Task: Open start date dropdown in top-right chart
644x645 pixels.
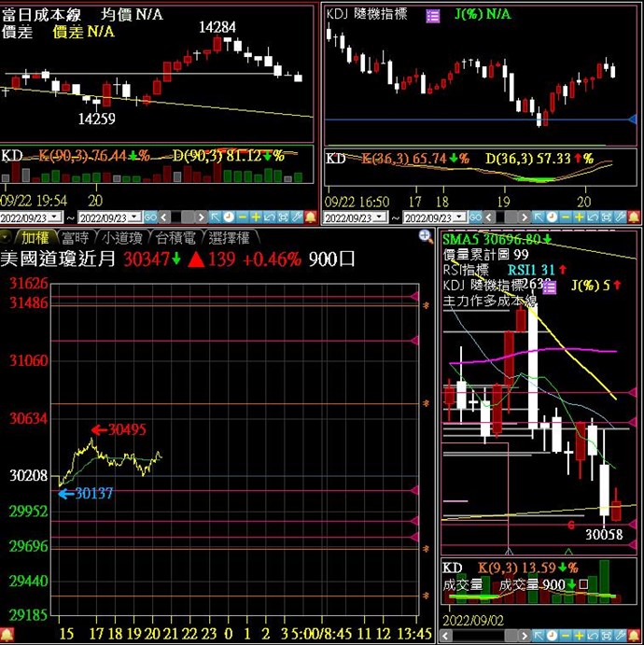Action: (381, 217)
